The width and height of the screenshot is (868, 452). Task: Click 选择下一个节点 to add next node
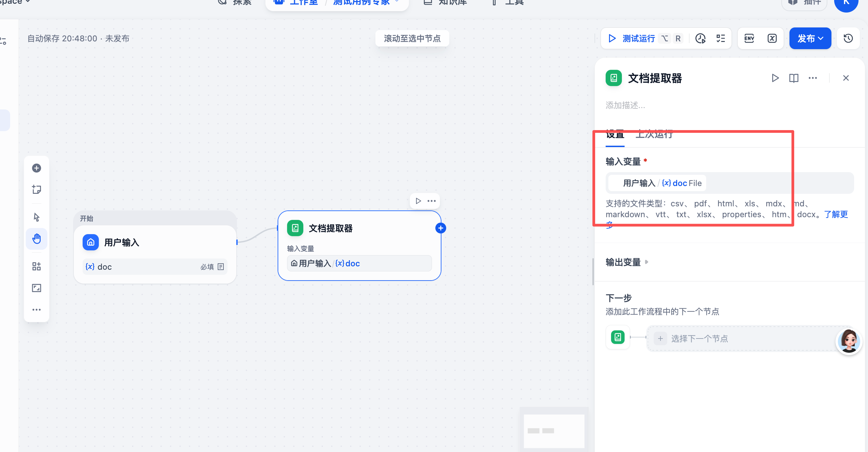click(748, 338)
